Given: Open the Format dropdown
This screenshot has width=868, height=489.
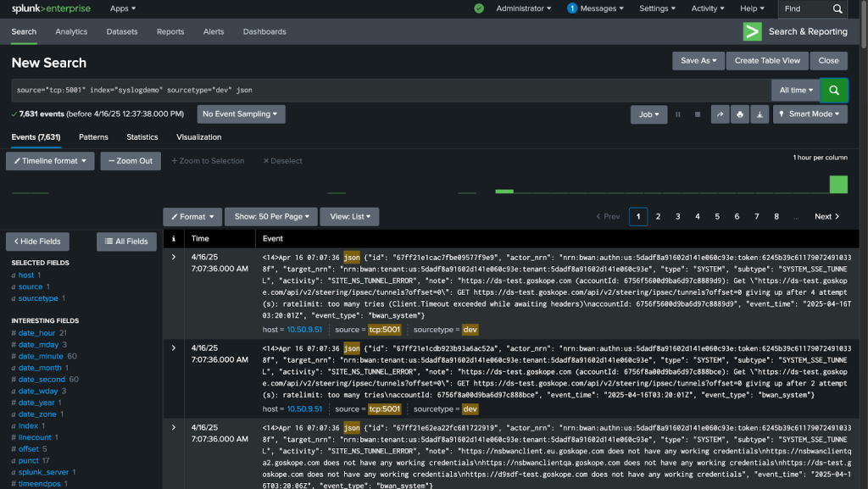Looking at the screenshot, I should 192,217.
